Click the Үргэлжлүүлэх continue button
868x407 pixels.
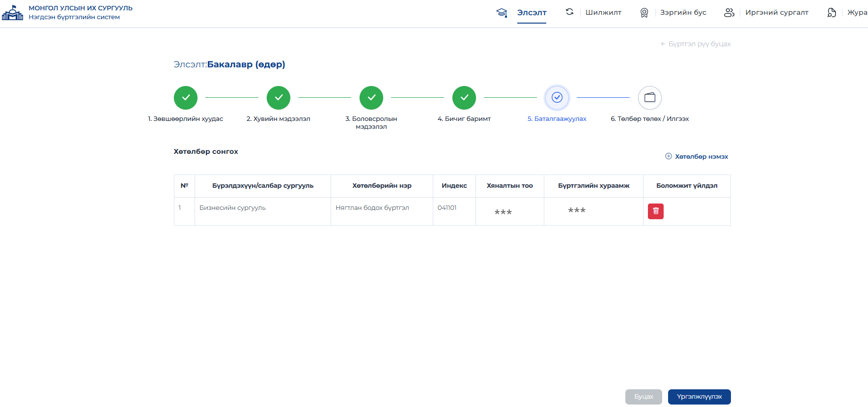700,397
